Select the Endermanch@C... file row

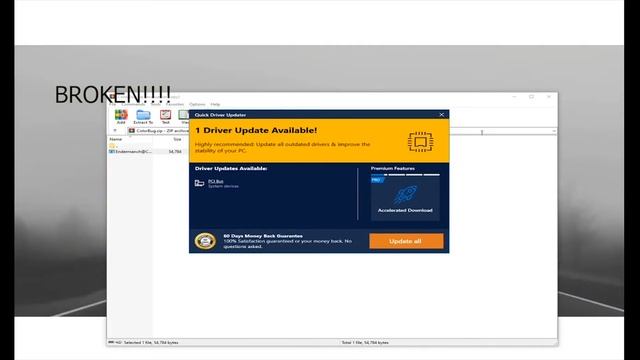pos(130,151)
